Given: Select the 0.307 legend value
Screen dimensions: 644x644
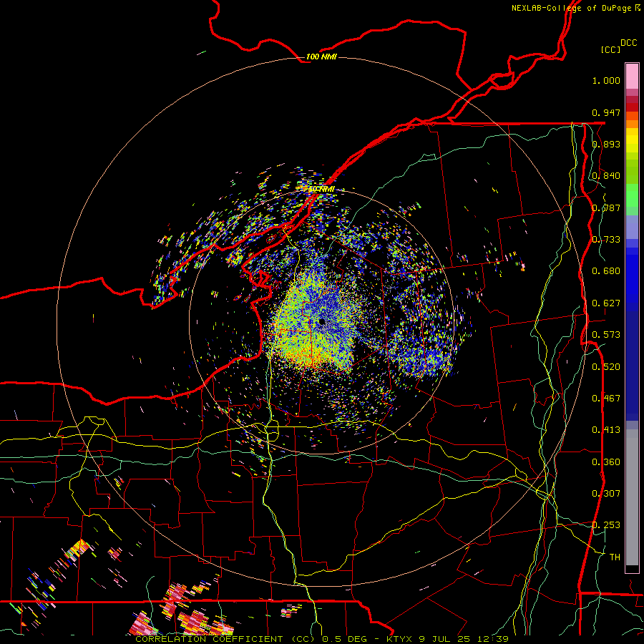Looking at the screenshot, I should click(606, 494).
